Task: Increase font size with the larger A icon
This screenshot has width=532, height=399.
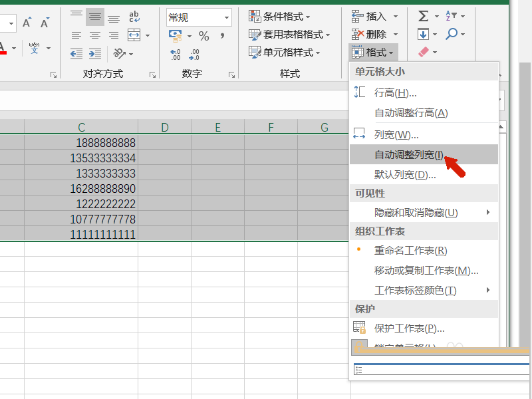Action: point(27,23)
